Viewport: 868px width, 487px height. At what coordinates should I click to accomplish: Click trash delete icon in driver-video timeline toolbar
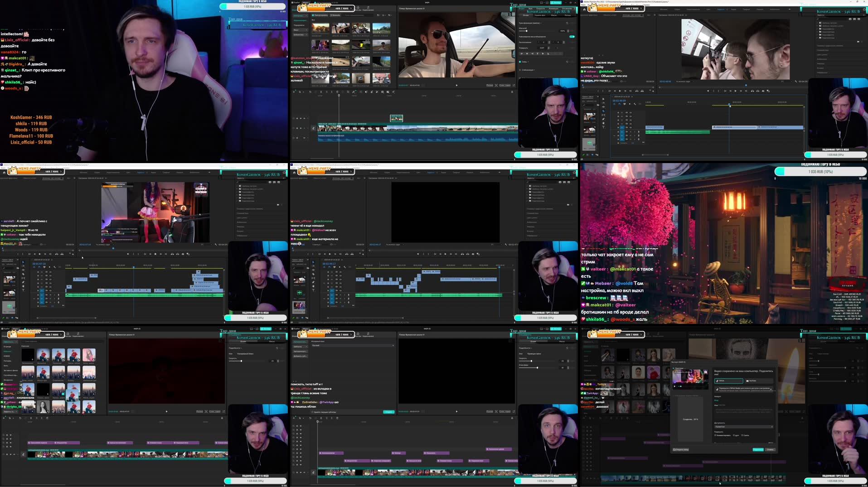point(337,92)
